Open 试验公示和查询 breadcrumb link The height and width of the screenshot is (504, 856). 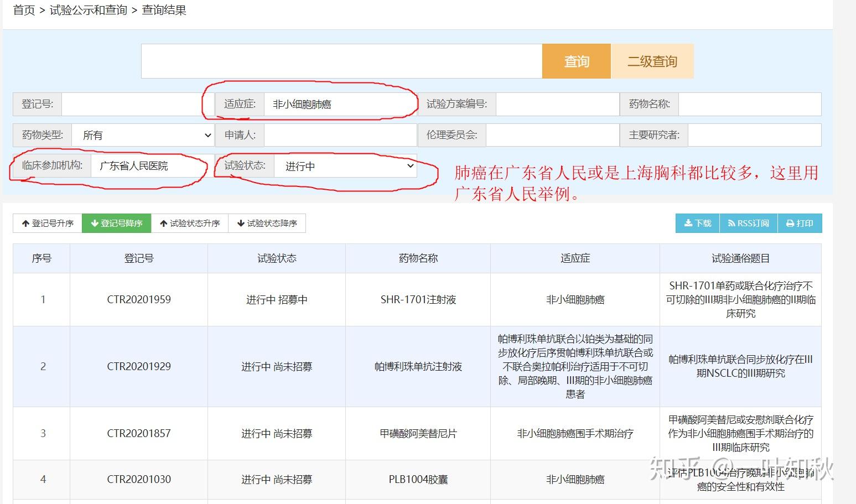pyautogui.click(x=90, y=10)
